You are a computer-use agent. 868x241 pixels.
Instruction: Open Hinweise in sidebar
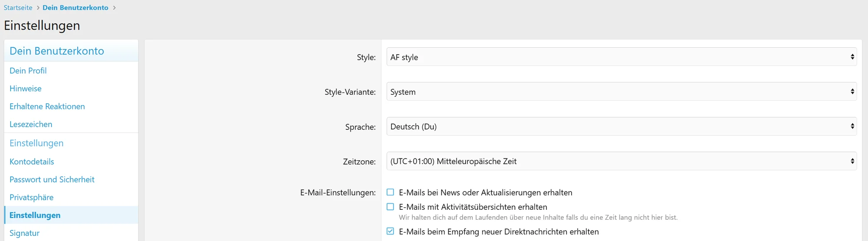pyautogui.click(x=71, y=88)
